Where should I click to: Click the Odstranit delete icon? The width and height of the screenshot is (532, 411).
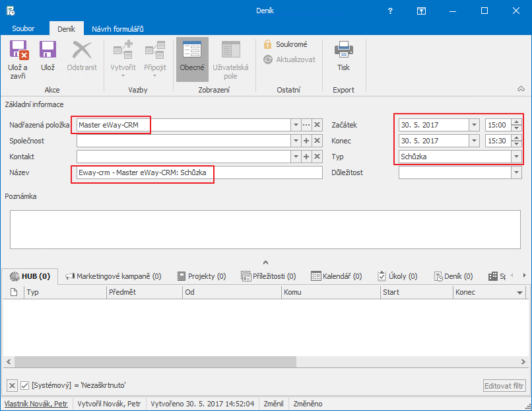(82, 50)
